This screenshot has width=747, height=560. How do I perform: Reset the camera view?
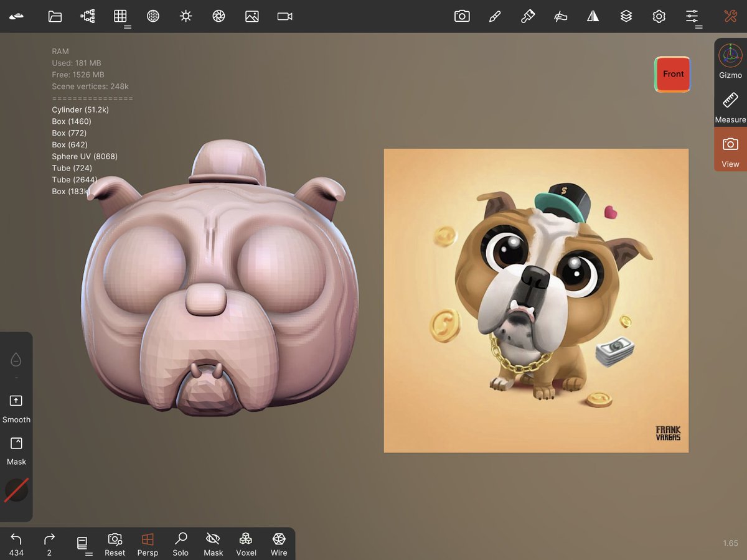coord(115,544)
